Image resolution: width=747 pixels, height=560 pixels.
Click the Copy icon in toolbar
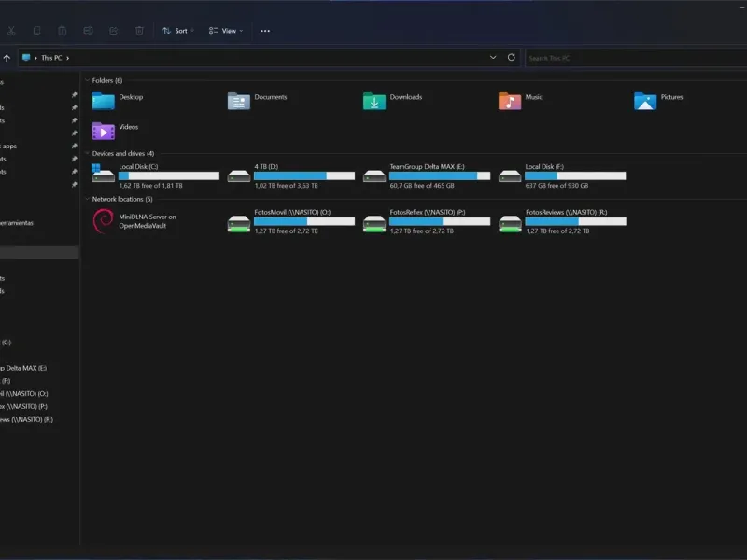(36, 31)
